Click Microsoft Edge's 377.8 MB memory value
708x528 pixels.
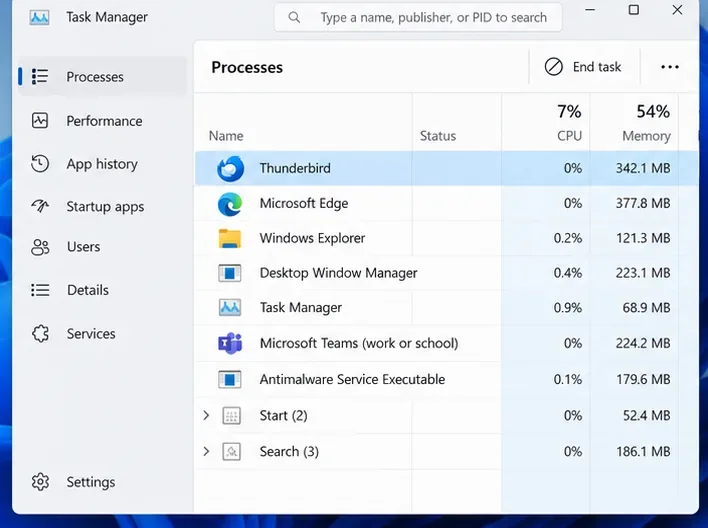coord(643,203)
